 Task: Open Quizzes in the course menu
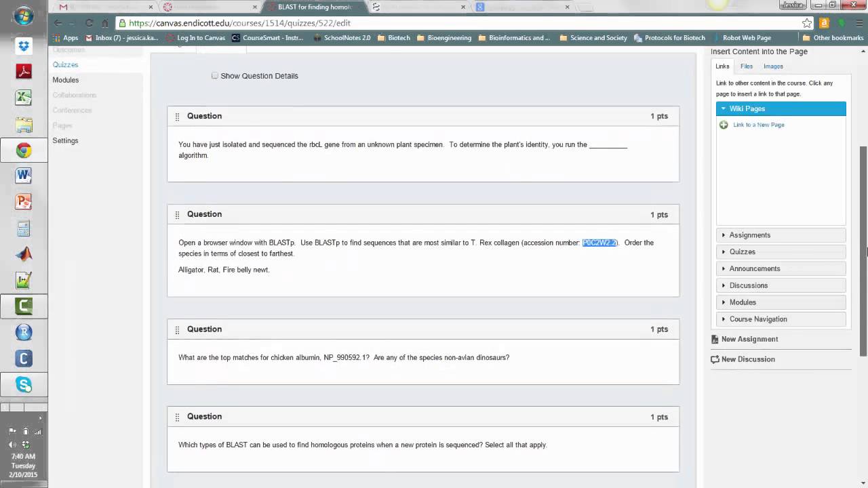(x=66, y=64)
